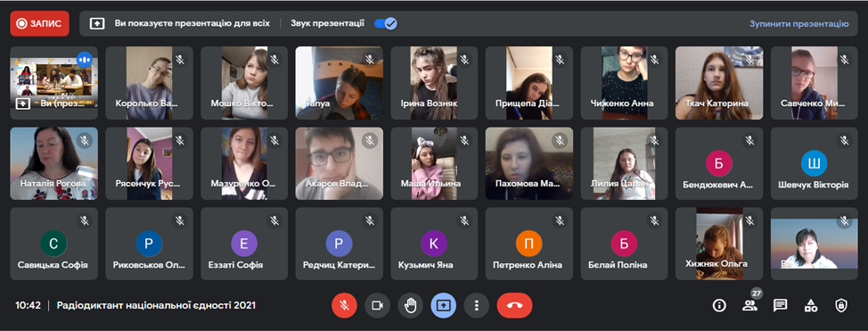Click muted mic icon on Ткач Катерина tile
The height and width of the screenshot is (331, 868).
[x=749, y=60]
